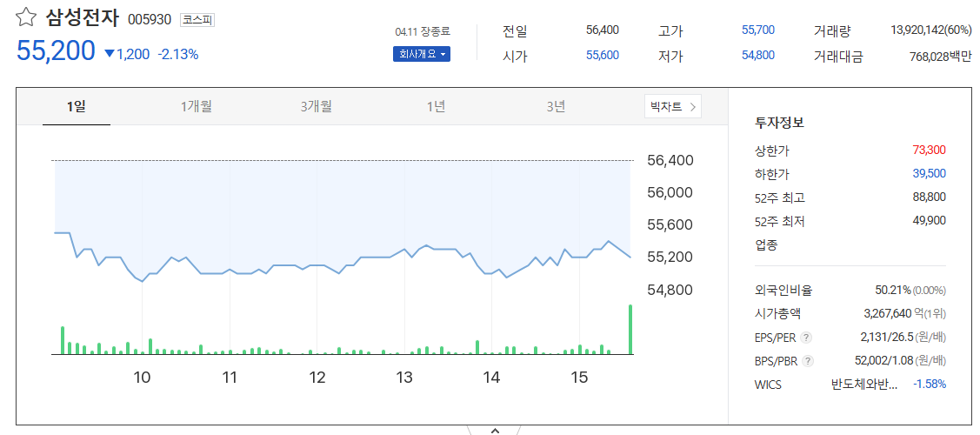The height and width of the screenshot is (435, 980).
Task: Click the 13 hour label on x-axis
Action: coord(404,377)
